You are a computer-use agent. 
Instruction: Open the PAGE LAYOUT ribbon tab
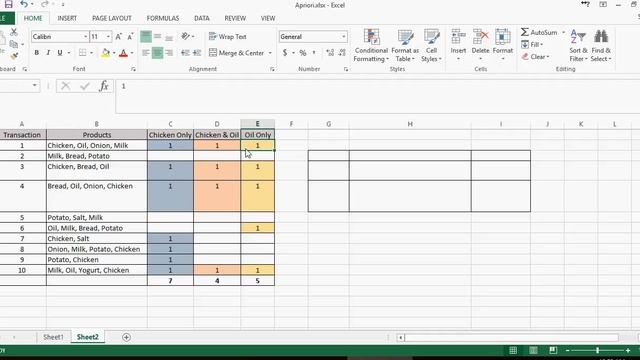[112, 18]
